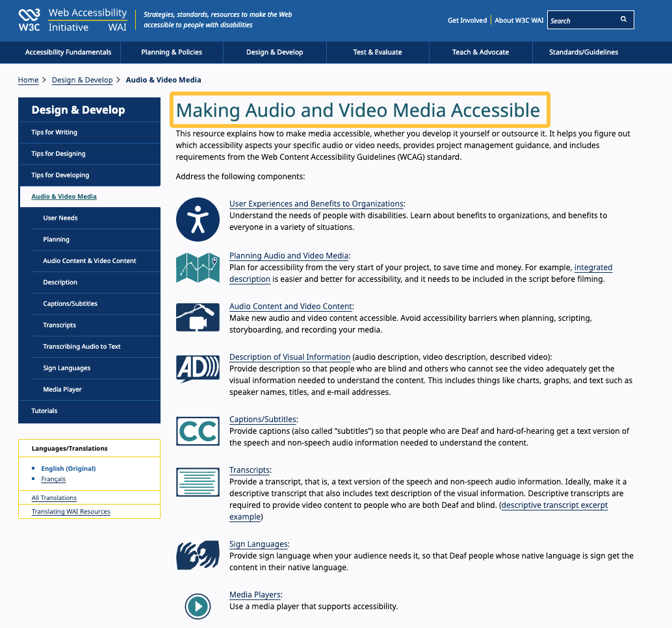Open Design & Develop nav item
Image resolution: width=672 pixels, height=628 pixels.
tap(275, 52)
